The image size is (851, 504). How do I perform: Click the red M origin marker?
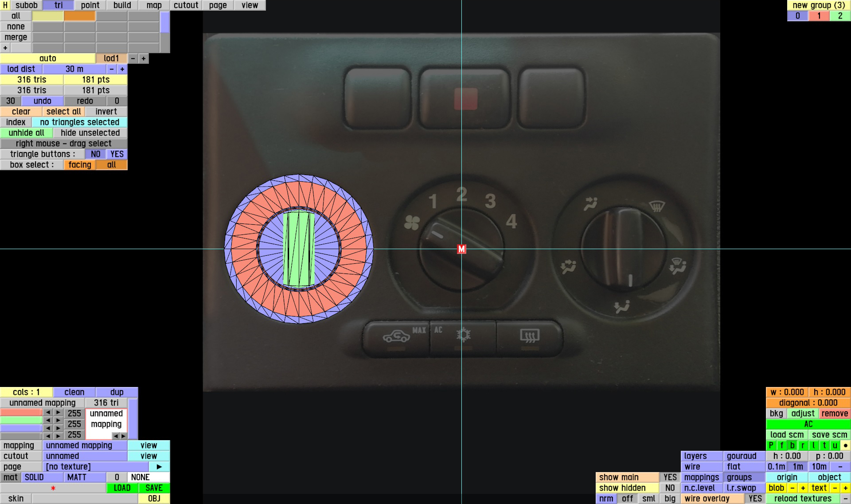(461, 249)
